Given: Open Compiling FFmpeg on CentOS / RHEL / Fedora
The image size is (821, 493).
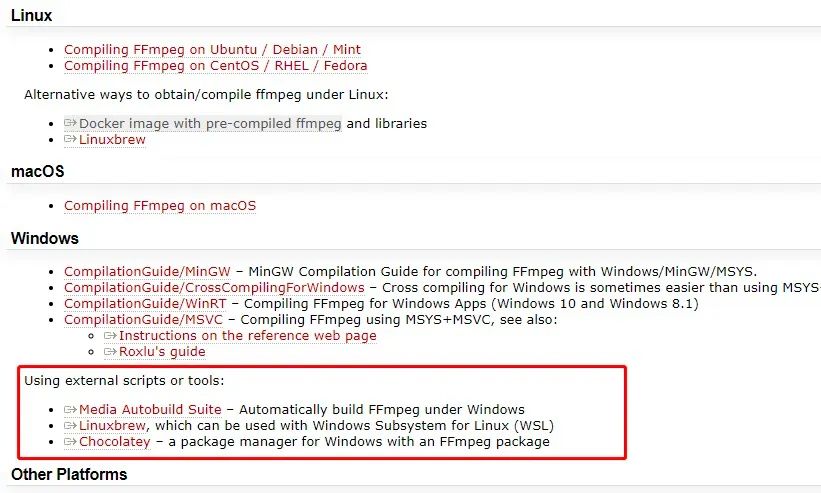Looking at the screenshot, I should [x=215, y=66].
